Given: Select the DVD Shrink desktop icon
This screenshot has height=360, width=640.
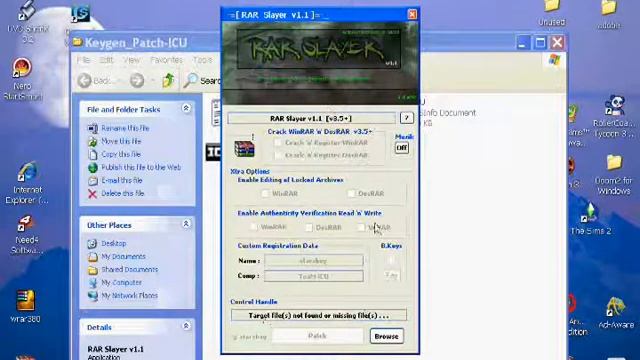Looking at the screenshot, I should click(27, 21).
